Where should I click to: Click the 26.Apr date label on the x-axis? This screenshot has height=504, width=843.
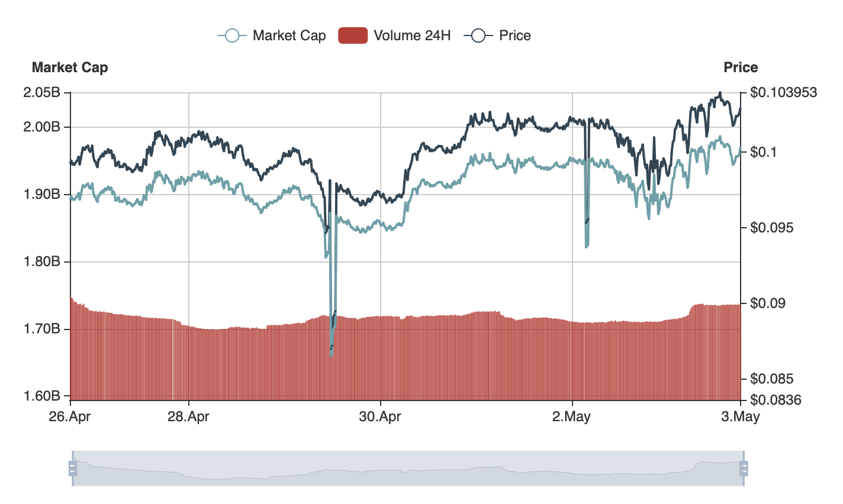tap(70, 416)
